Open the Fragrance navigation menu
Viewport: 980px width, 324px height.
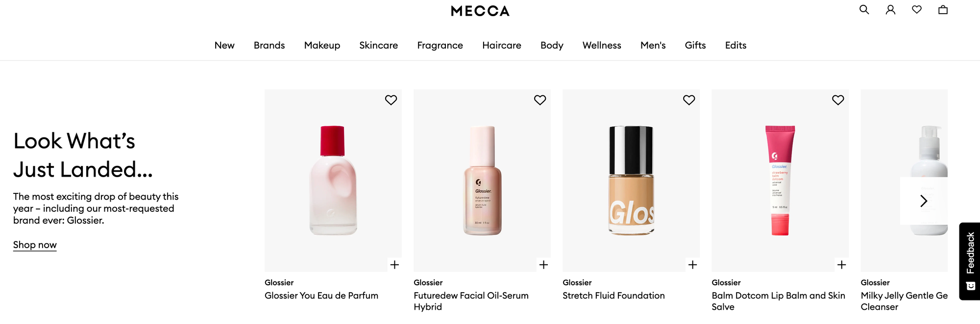pos(440,45)
